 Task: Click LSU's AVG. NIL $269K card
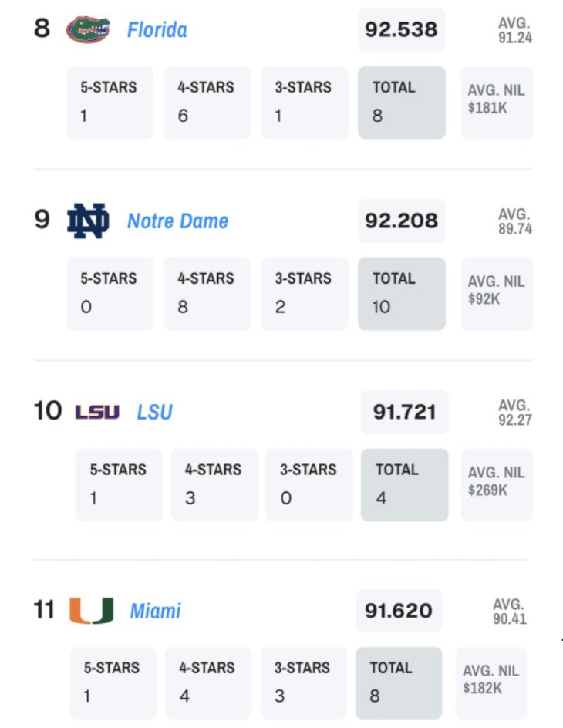coord(496,485)
